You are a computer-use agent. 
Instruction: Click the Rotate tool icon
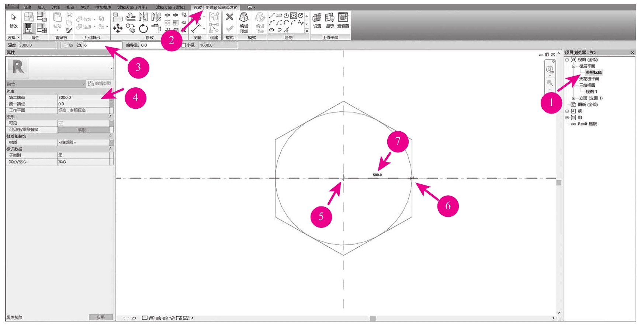[x=143, y=28]
